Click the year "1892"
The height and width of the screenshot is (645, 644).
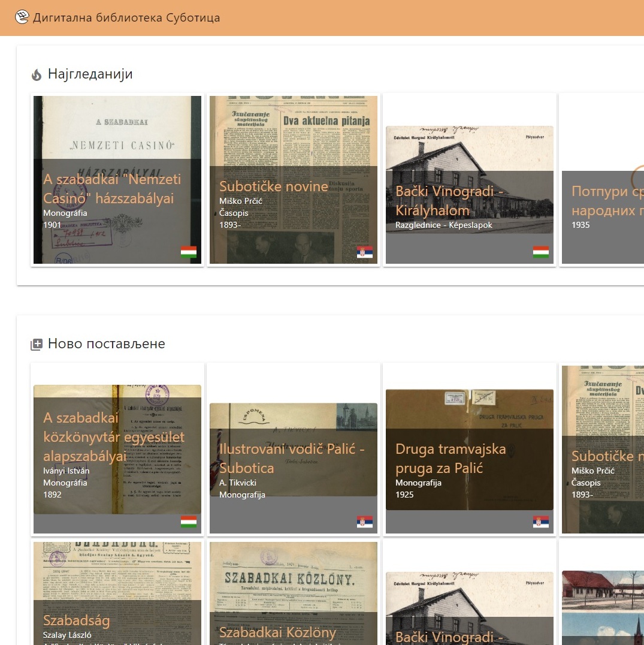coord(52,495)
